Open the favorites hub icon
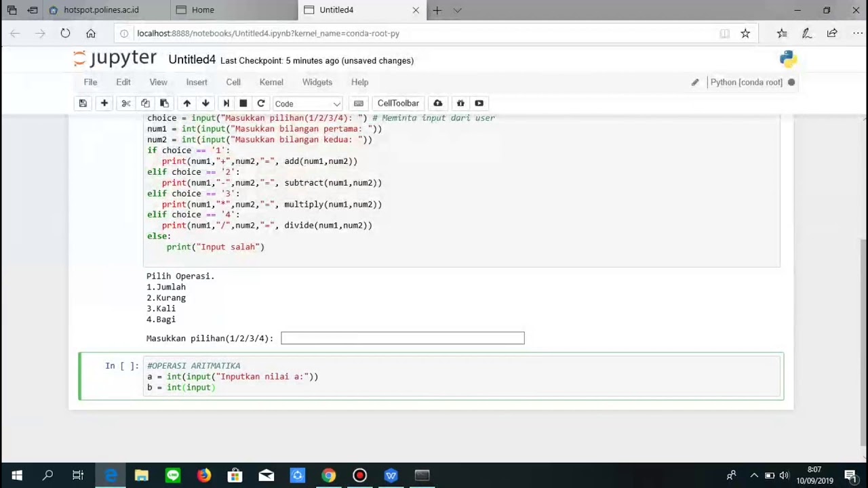This screenshot has width=868, height=488. [x=782, y=33]
